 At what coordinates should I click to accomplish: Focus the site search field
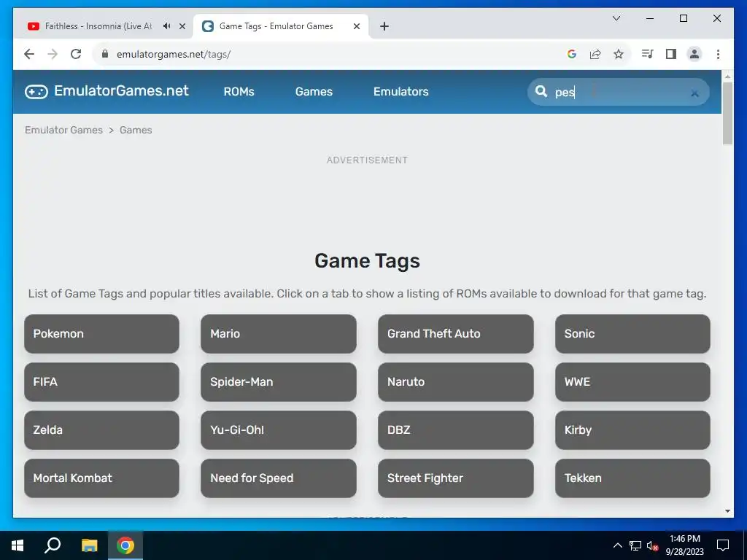pos(619,92)
